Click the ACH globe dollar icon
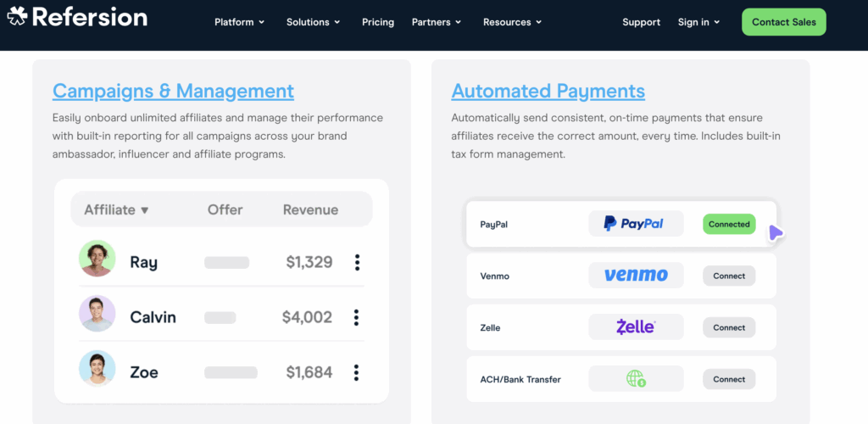 [x=636, y=378]
